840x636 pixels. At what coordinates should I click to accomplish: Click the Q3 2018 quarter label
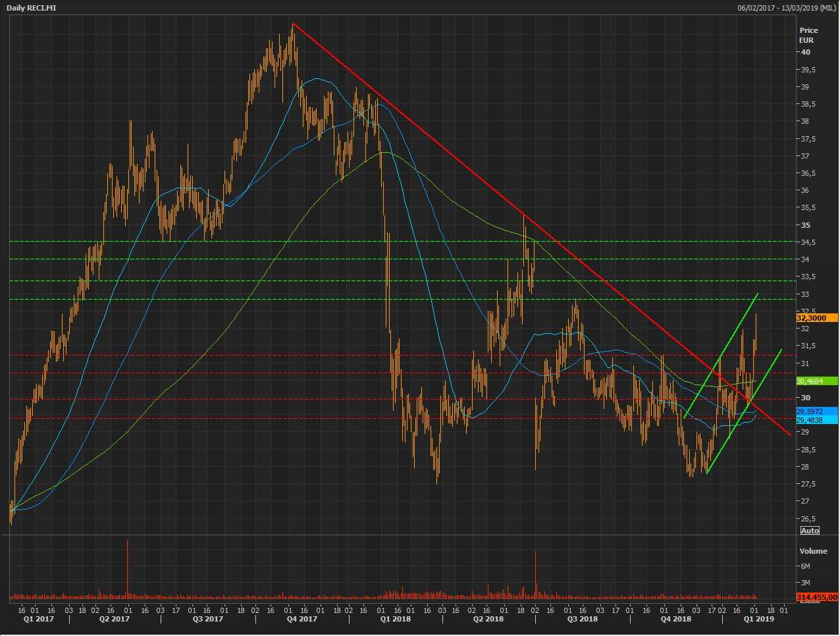point(582,619)
